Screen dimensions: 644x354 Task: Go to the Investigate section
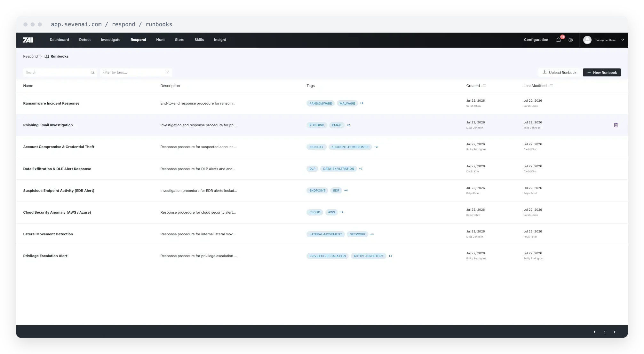coord(111,40)
